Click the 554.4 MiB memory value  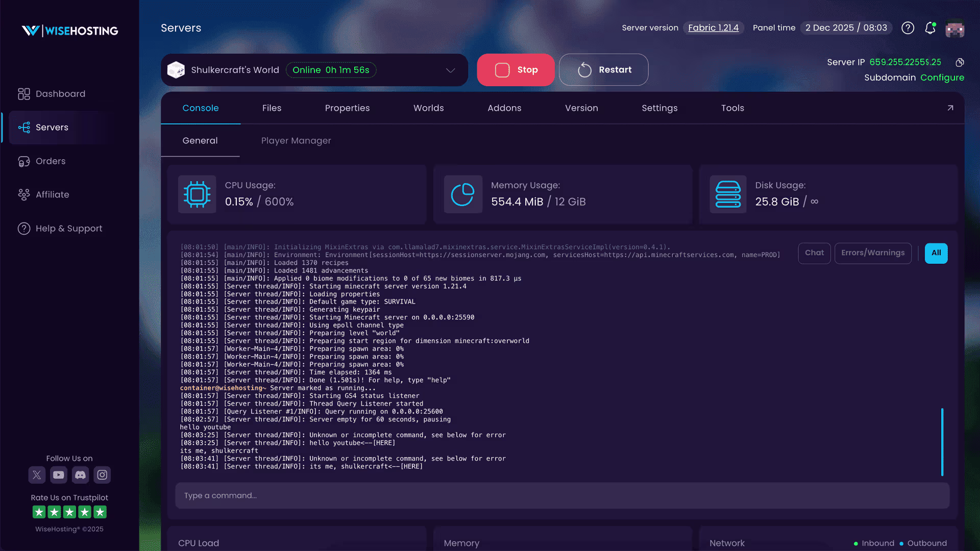point(517,202)
